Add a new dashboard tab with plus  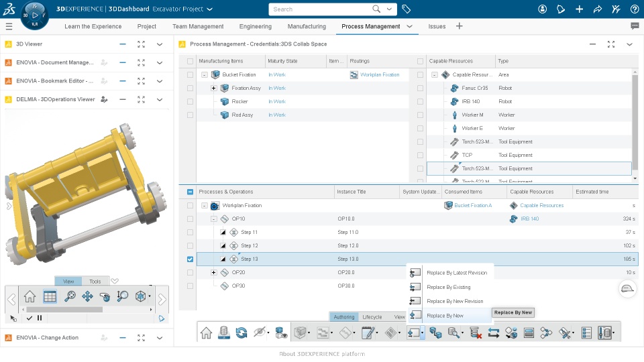[x=459, y=26]
